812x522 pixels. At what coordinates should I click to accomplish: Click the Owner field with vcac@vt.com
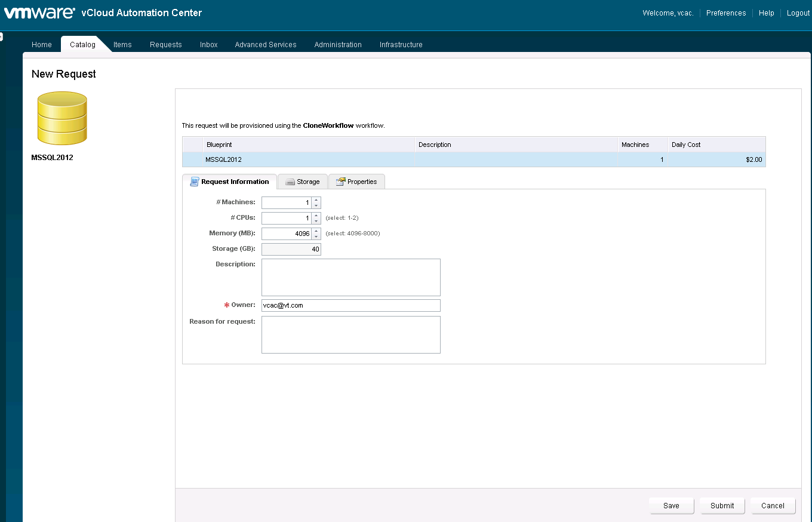[351, 305]
